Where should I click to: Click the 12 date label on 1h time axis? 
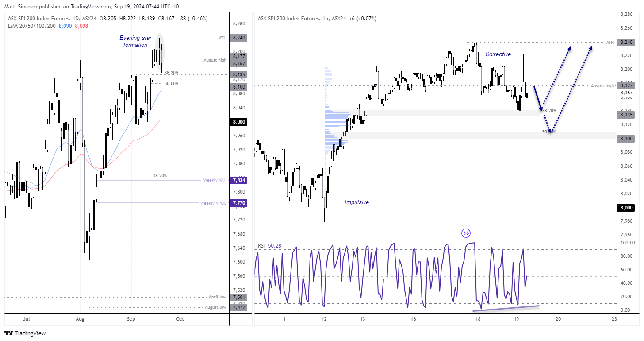(x=324, y=318)
